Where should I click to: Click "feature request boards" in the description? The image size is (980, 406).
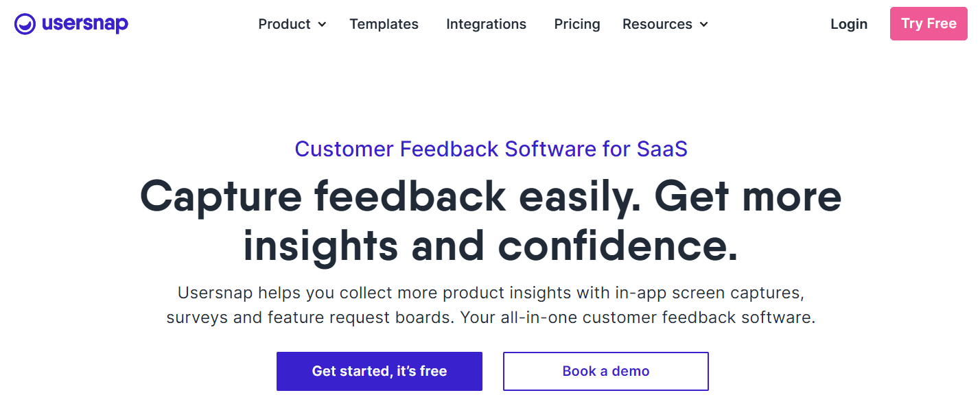tap(360, 318)
